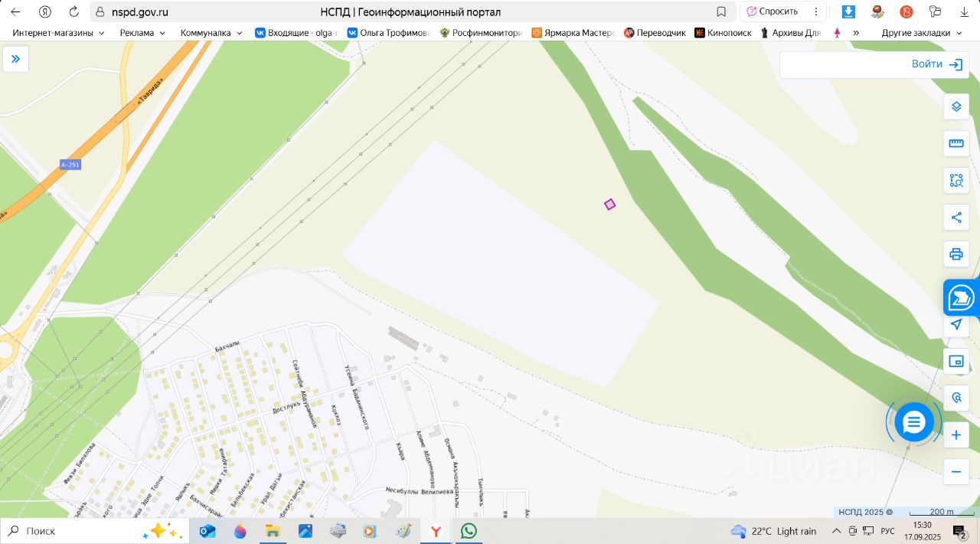Screen dimensions: 980x544
Task: Click the purple parcel marker on map
Action: [x=609, y=205]
